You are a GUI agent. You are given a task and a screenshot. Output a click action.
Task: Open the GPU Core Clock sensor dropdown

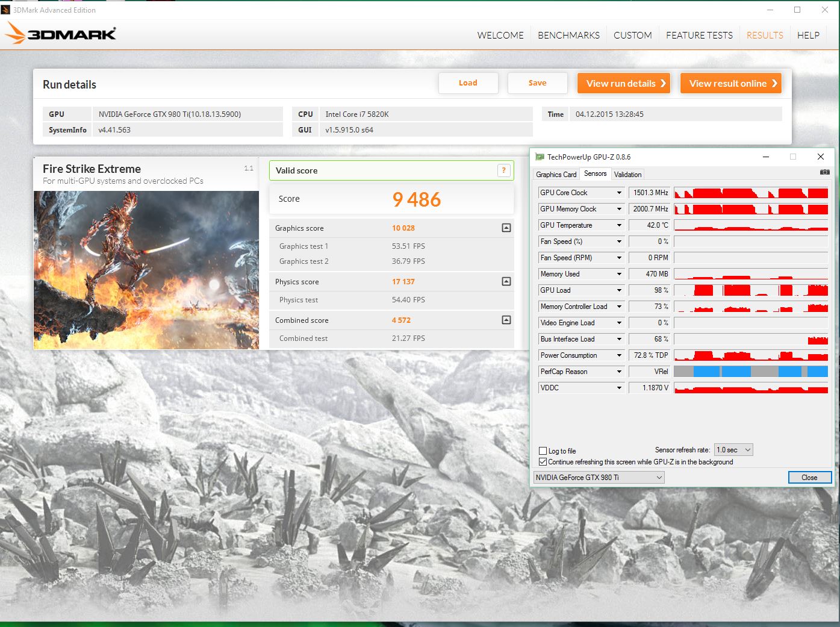(x=619, y=193)
